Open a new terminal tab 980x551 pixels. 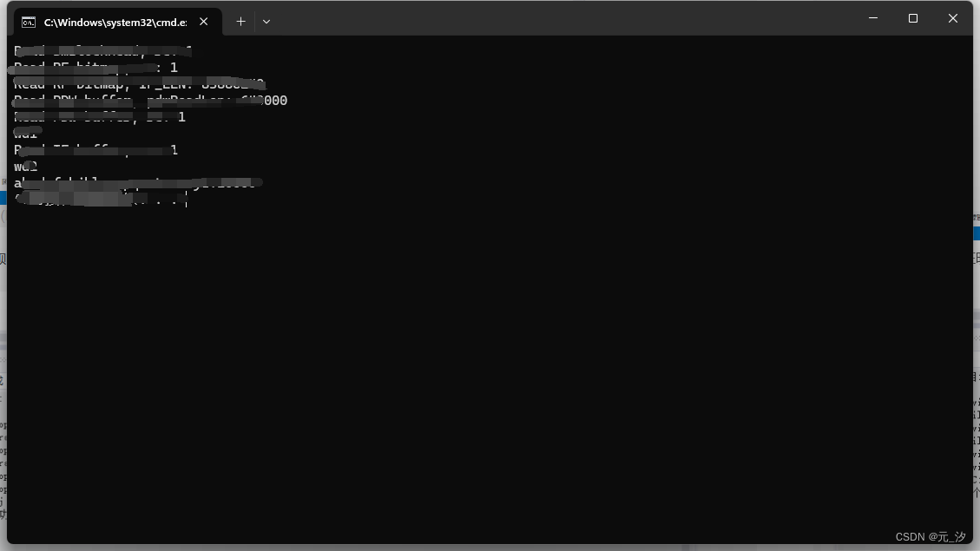tap(240, 21)
